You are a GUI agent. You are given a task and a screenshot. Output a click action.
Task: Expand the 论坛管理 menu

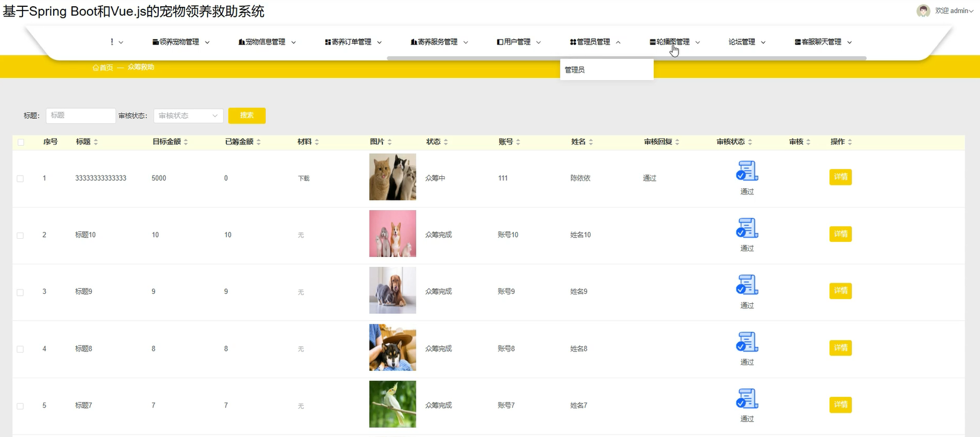pyautogui.click(x=747, y=42)
